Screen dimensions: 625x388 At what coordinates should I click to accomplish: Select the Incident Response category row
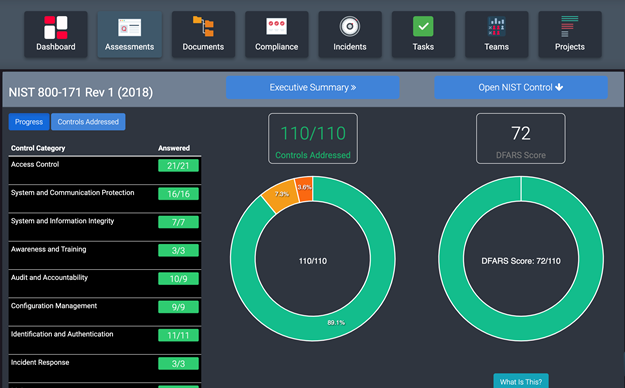[x=105, y=368]
